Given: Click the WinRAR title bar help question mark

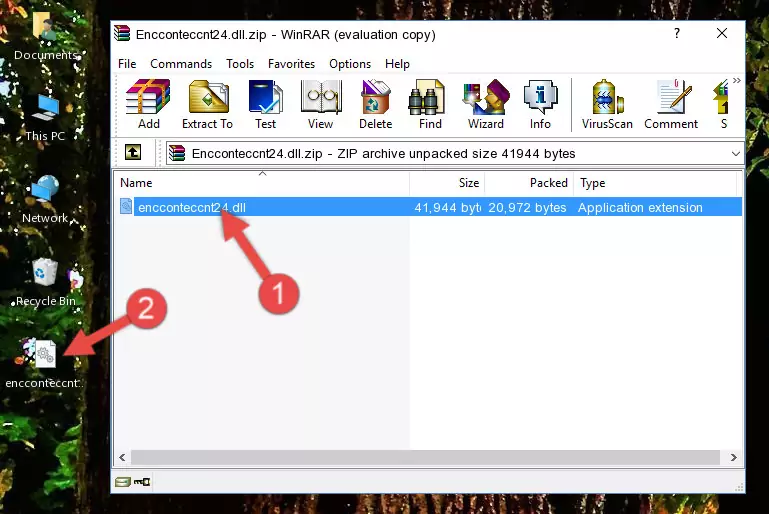Looking at the screenshot, I should tap(677, 33).
